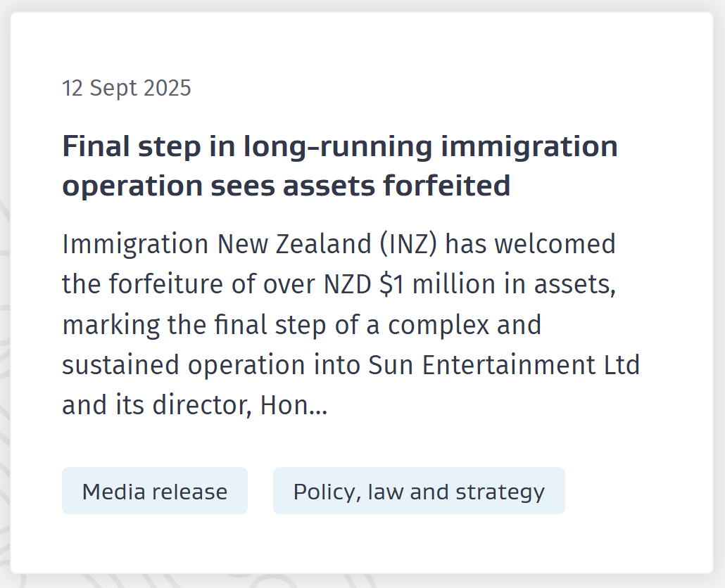Viewport: 725px width, 588px height.
Task: Open the 'Final step in long-running immigration' headline
Action: pos(339,147)
